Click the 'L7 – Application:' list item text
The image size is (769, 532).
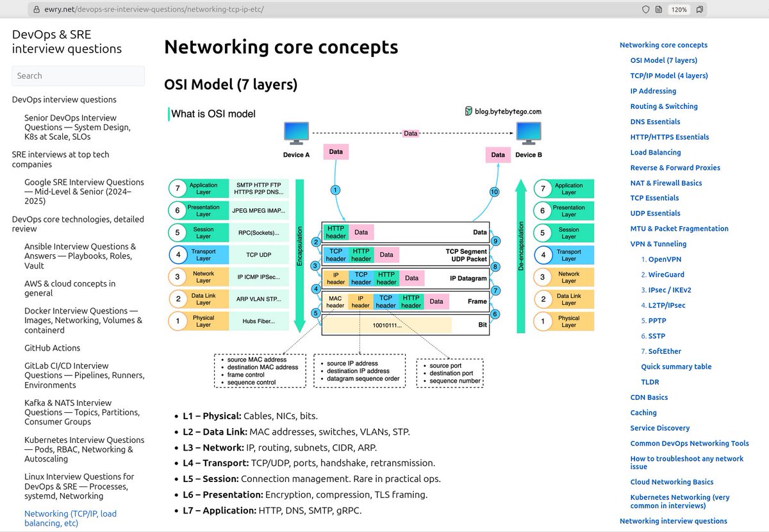pyautogui.click(x=273, y=510)
